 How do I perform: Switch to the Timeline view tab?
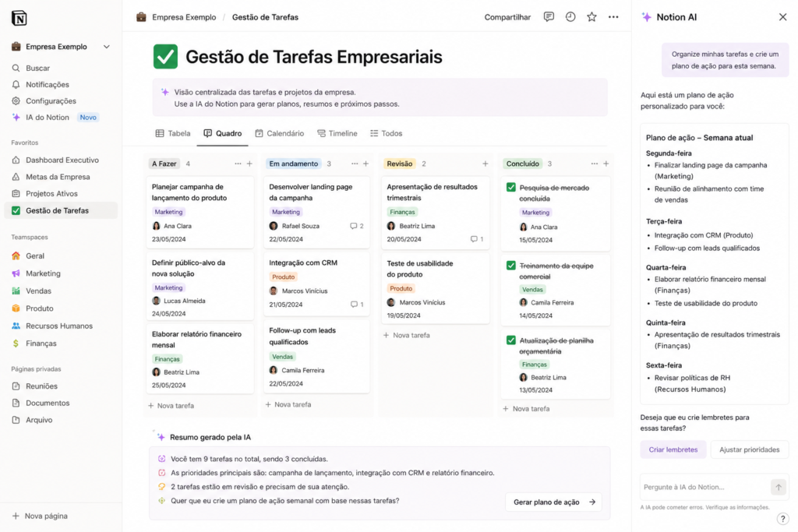[337, 133]
